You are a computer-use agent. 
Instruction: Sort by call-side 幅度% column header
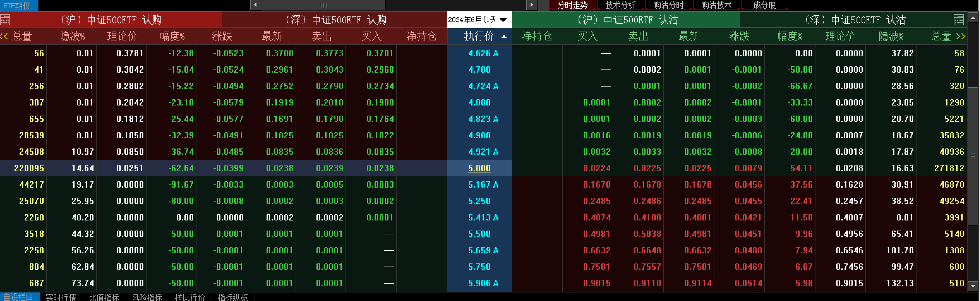coord(172,37)
